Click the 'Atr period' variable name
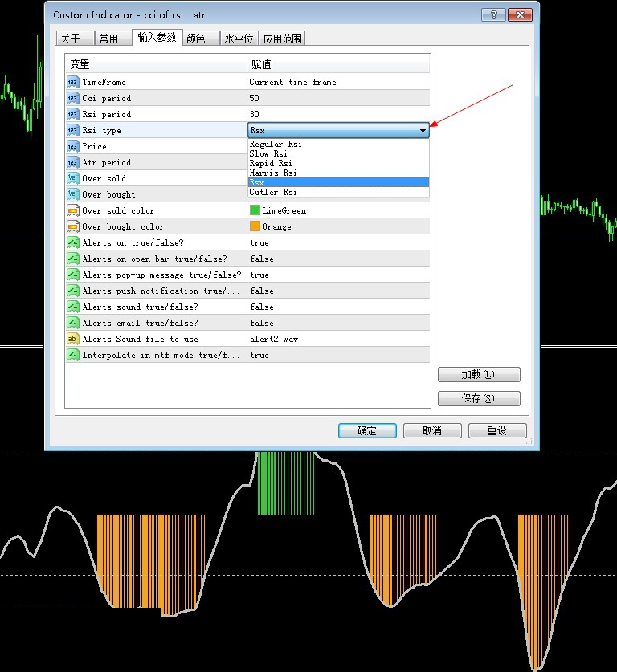The height and width of the screenshot is (672, 617). coord(107,162)
